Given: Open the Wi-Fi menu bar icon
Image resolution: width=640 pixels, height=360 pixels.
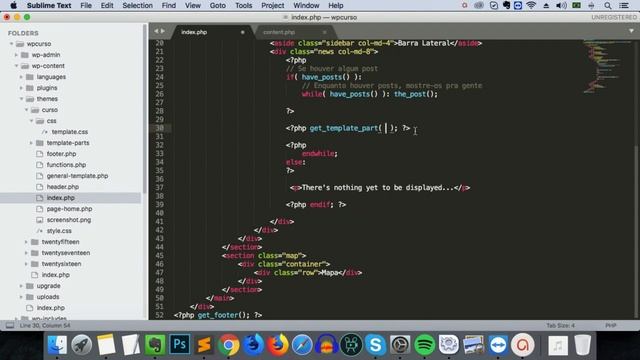Looking at the screenshot, I should pyautogui.click(x=531, y=6).
